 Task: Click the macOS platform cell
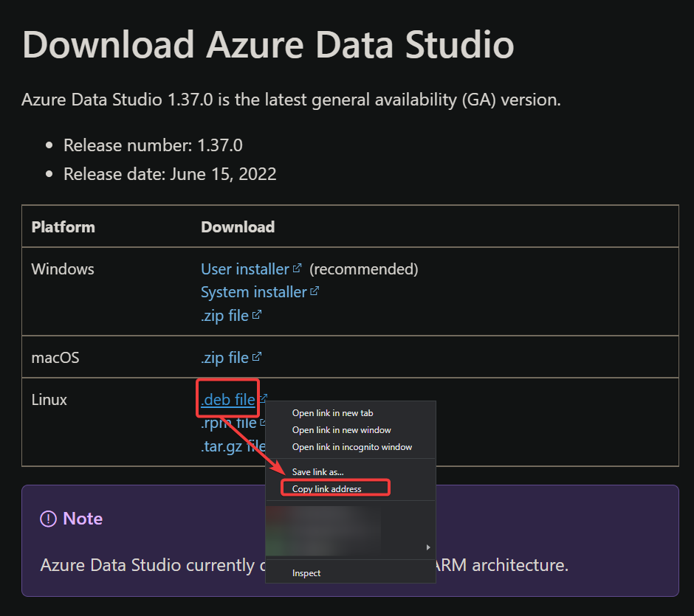[55, 357]
